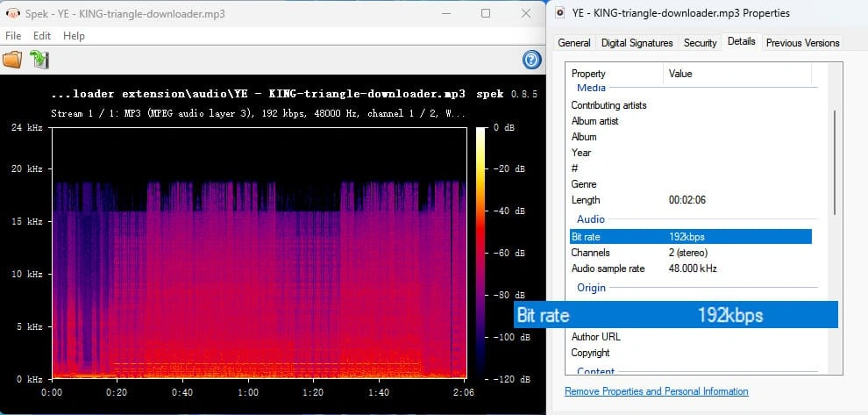Select the Details tab in Properties
Viewport: 868px width, 415px height.
tap(742, 41)
